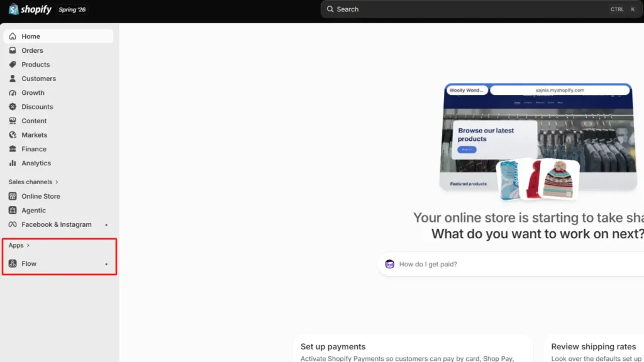Click the Shopify logo bag icon
Image resolution: width=644 pixels, height=362 pixels.
(x=14, y=9)
